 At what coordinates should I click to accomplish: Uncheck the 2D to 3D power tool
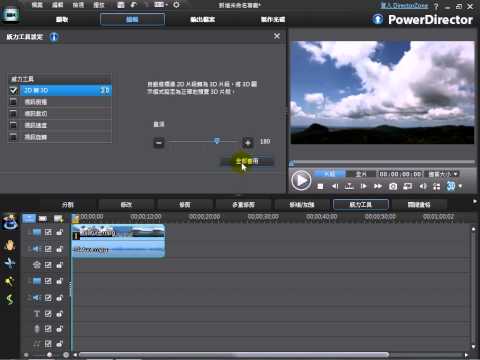coord(13,90)
